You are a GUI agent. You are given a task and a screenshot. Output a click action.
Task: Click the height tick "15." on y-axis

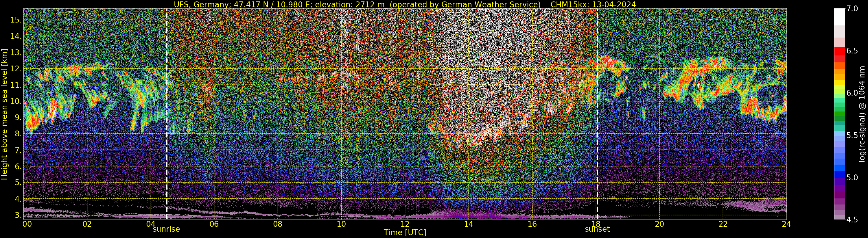pyautogui.click(x=16, y=20)
